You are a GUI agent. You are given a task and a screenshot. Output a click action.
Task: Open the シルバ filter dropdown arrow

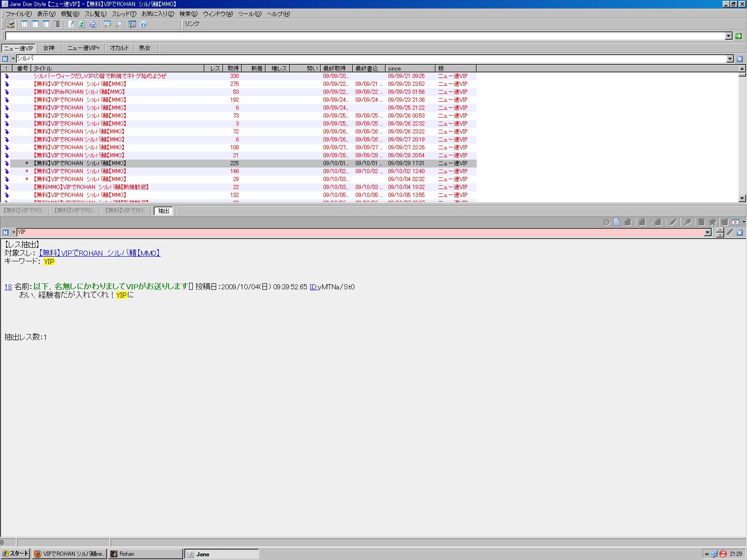730,59
